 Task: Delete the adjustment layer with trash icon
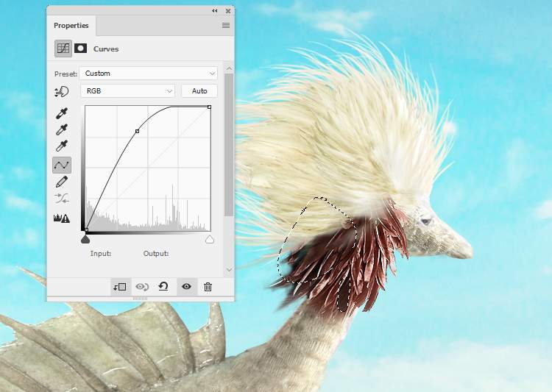click(208, 287)
